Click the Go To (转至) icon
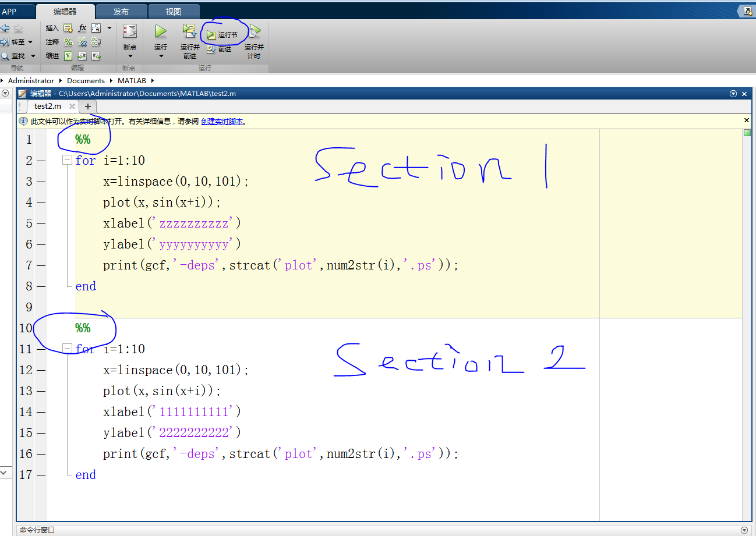756x536 pixels. pyautogui.click(x=5, y=42)
